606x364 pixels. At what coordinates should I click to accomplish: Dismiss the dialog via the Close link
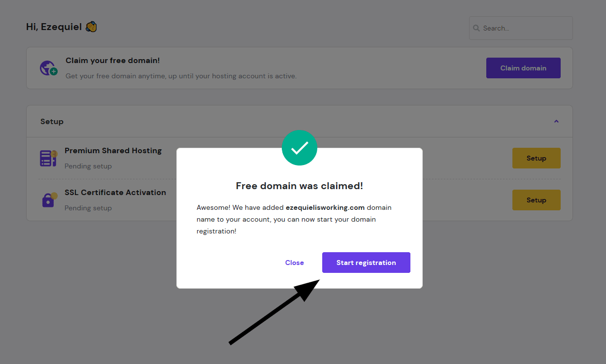(x=295, y=263)
